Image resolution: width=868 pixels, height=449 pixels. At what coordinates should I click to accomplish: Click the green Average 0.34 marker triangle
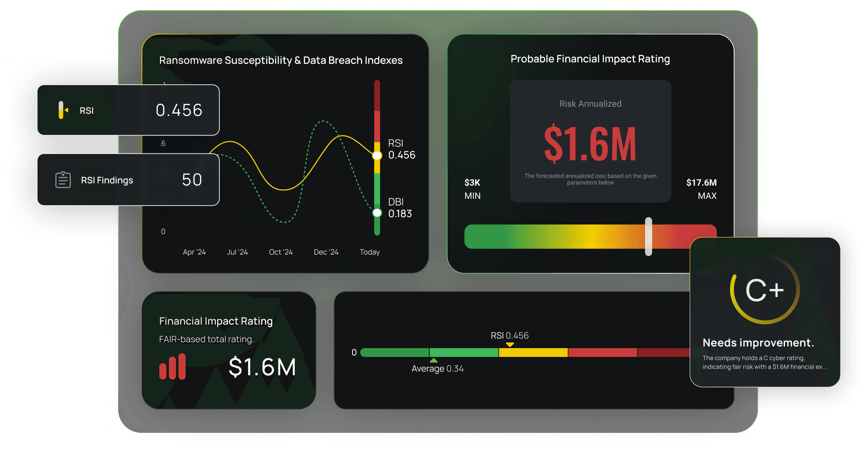(x=434, y=360)
